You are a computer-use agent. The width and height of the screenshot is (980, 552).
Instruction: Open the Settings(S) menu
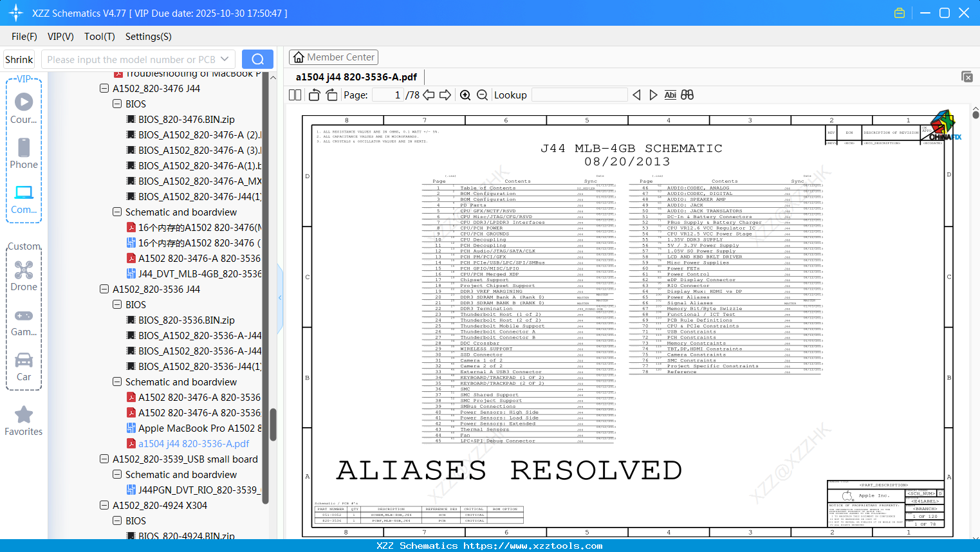coord(149,37)
